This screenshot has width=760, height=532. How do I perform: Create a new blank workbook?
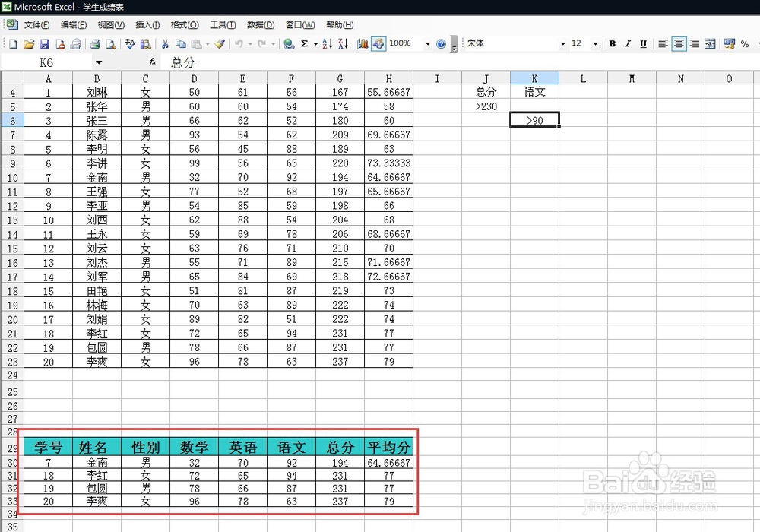[x=13, y=44]
